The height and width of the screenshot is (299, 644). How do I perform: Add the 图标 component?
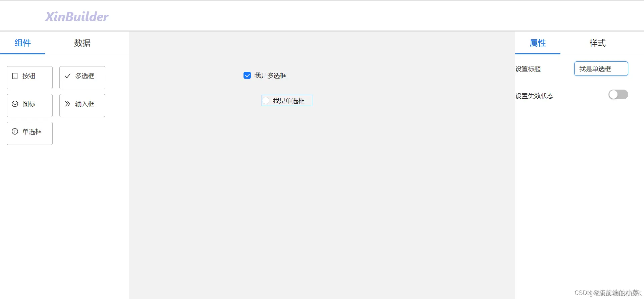(x=30, y=105)
